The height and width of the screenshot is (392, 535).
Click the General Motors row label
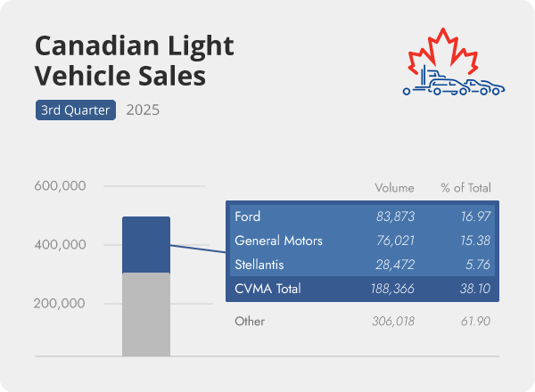point(278,241)
